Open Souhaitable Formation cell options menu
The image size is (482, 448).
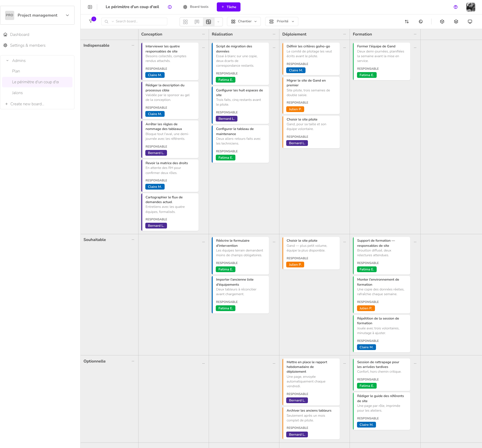point(415,242)
